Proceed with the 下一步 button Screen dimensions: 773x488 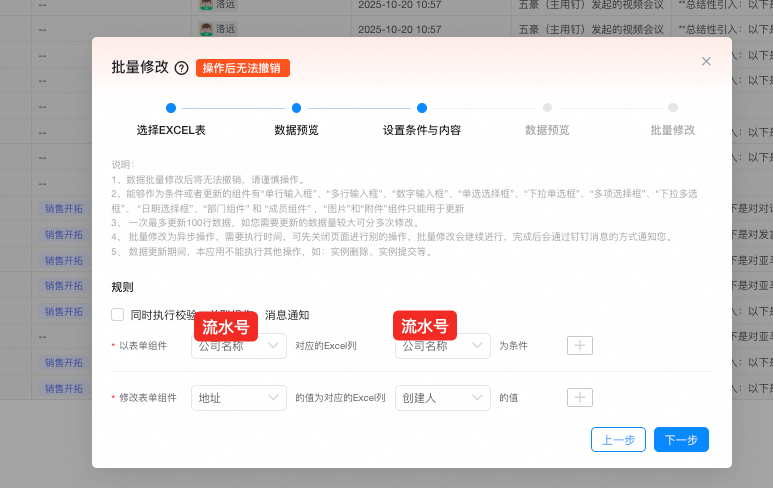681,440
